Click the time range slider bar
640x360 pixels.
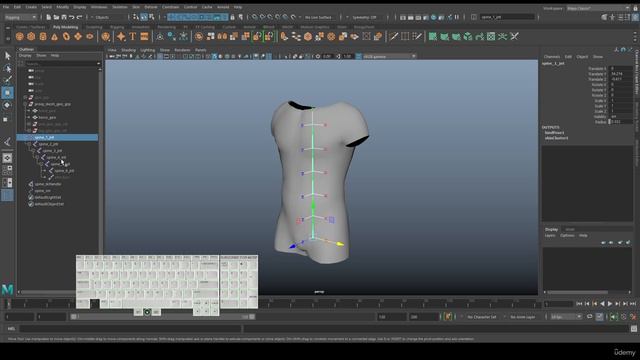coord(162,317)
